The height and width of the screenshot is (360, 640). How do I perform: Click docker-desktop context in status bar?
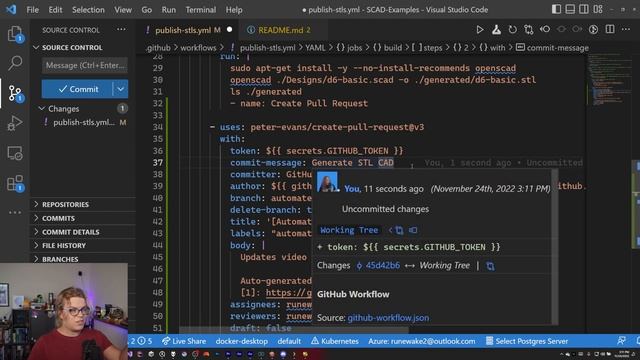[x=242, y=341]
